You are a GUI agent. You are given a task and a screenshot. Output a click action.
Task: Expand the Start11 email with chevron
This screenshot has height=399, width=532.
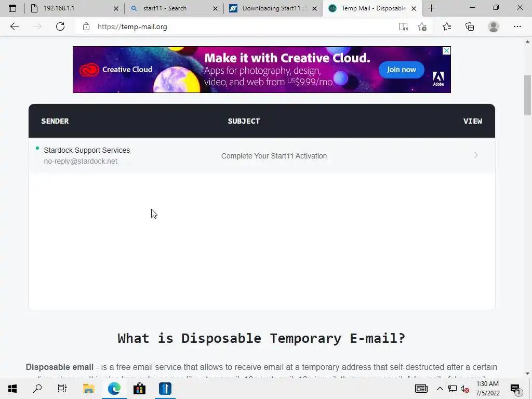click(476, 155)
